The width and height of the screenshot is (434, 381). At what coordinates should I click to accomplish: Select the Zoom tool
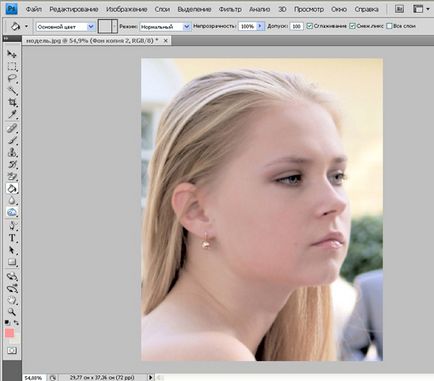click(x=12, y=312)
